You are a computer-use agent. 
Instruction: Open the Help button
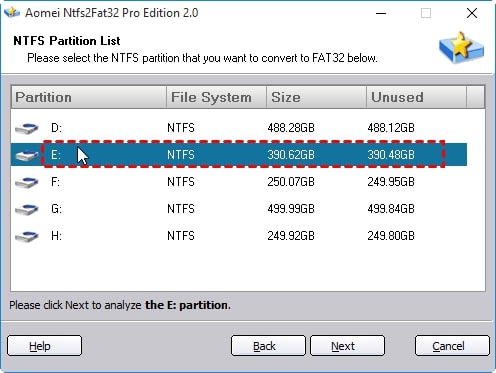pos(44,346)
